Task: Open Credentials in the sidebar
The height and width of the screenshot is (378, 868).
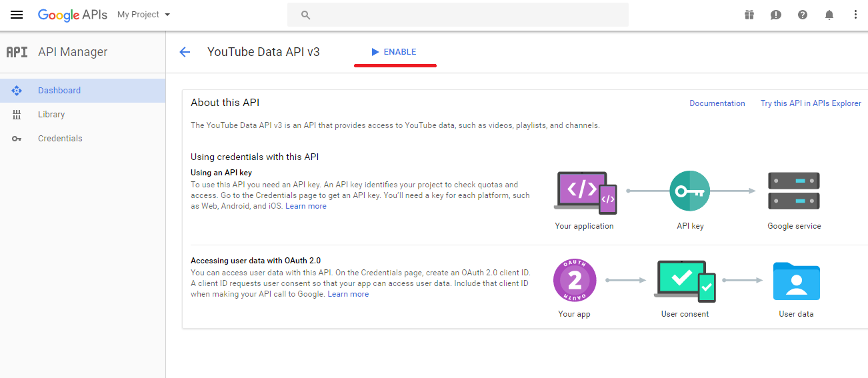Action: point(83,139)
